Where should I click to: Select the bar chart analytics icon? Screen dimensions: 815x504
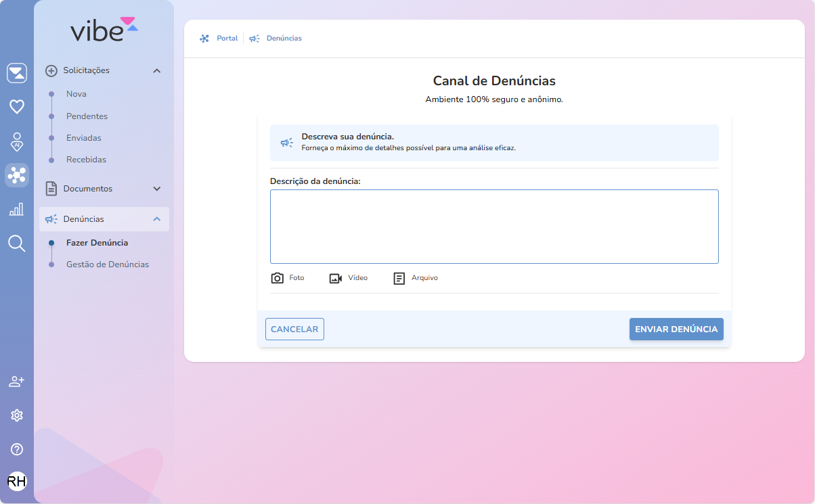click(x=17, y=209)
